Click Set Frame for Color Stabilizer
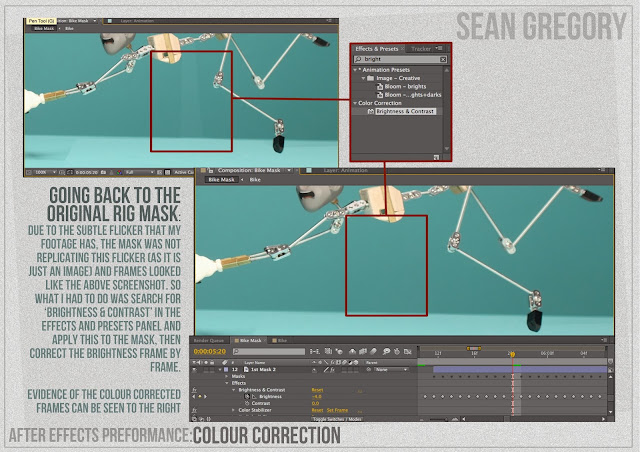 click(337, 410)
